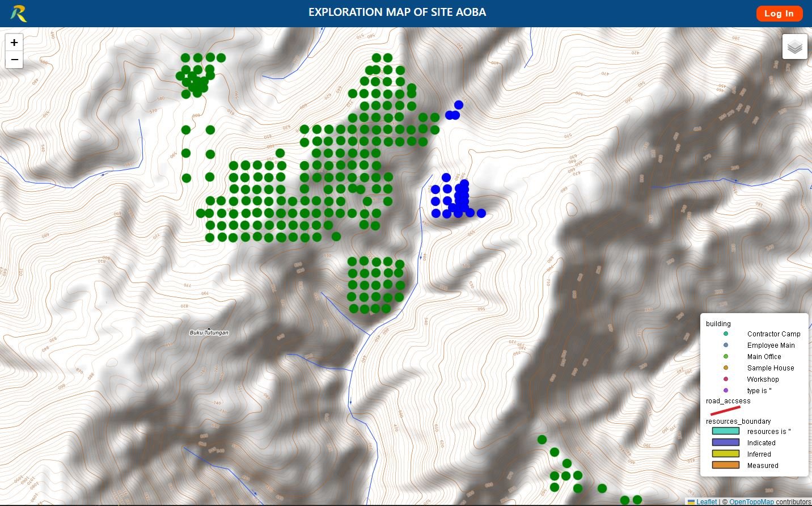Click the Main Office legend dot
Viewport: 812px width, 506px height.
coord(725,356)
